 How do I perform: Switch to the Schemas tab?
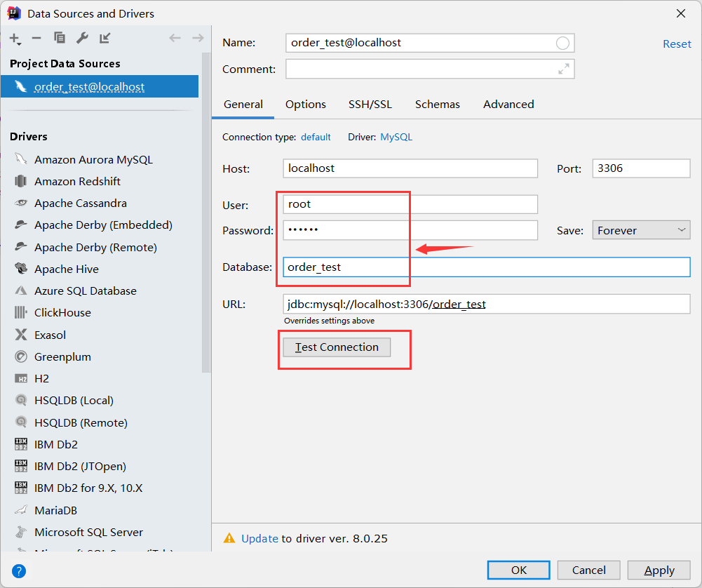coord(438,105)
